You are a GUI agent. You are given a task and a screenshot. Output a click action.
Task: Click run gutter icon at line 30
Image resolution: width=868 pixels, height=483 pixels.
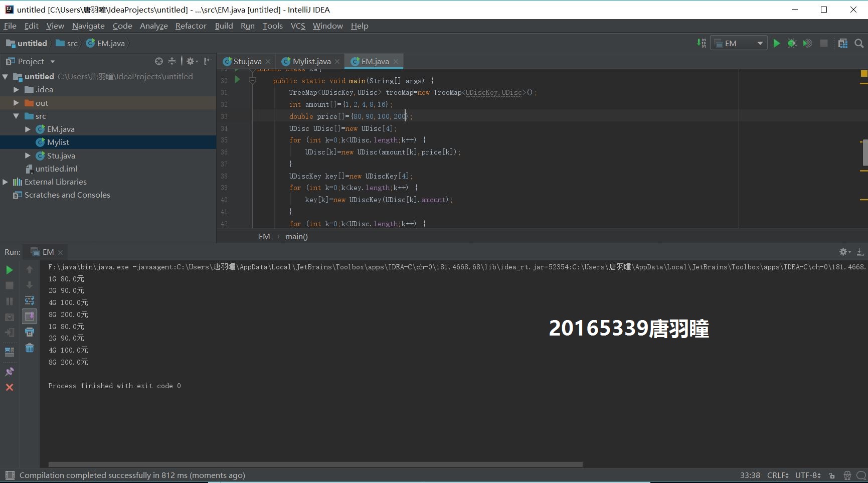[238, 80]
